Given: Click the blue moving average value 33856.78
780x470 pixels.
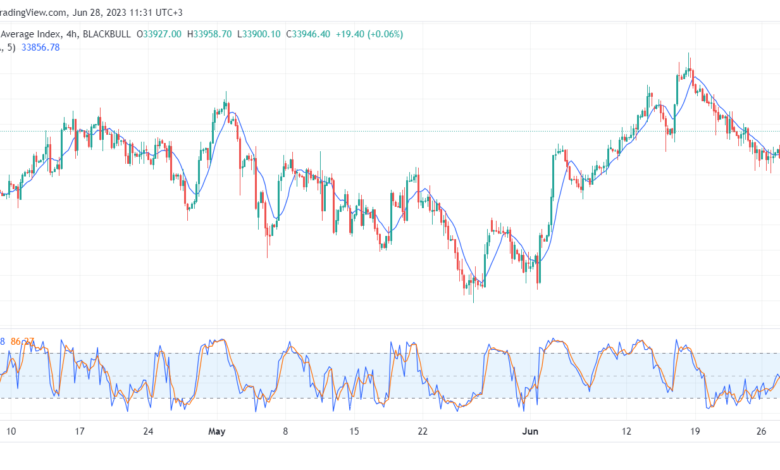Looking at the screenshot, I should click(40, 47).
